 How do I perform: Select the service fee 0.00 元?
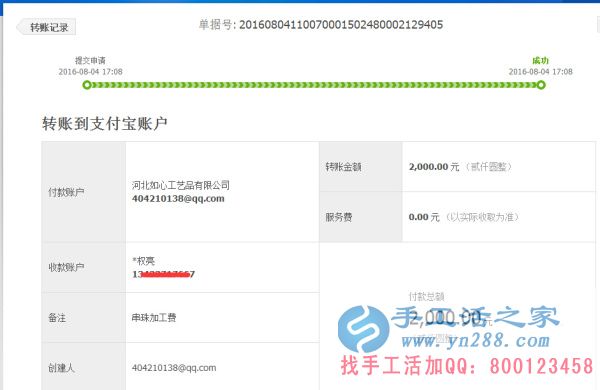[x=424, y=217]
